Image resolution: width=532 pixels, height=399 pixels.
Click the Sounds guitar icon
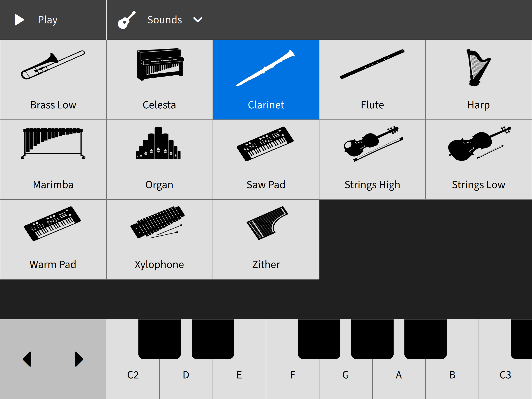pos(127,20)
